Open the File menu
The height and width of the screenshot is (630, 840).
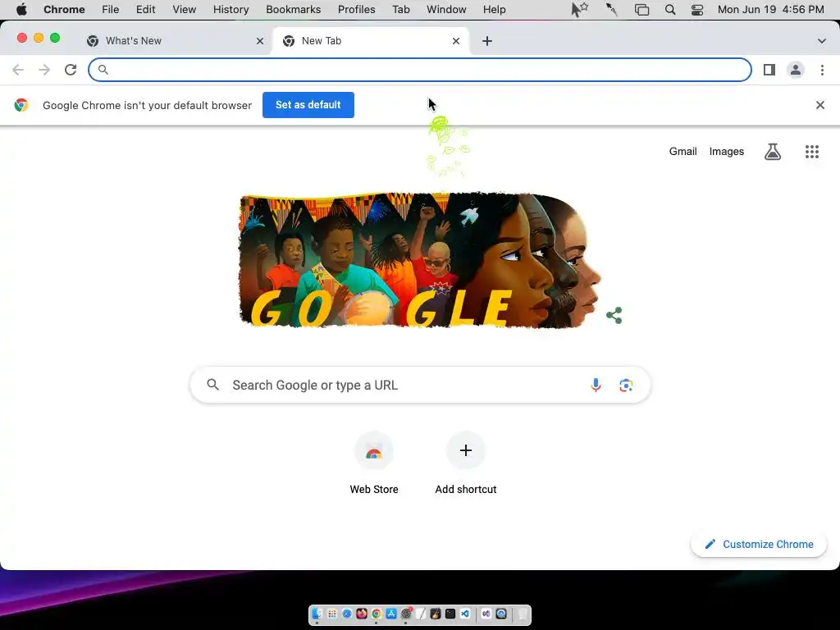[111, 10]
